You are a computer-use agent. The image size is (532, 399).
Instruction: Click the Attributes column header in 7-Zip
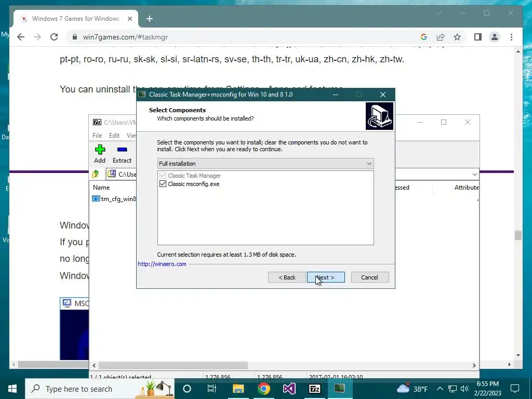coord(467,187)
